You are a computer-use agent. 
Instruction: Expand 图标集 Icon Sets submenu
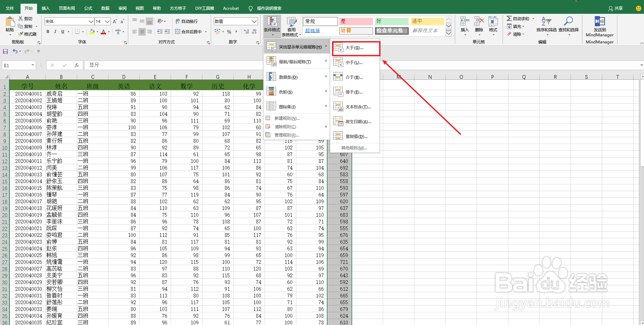(x=297, y=107)
